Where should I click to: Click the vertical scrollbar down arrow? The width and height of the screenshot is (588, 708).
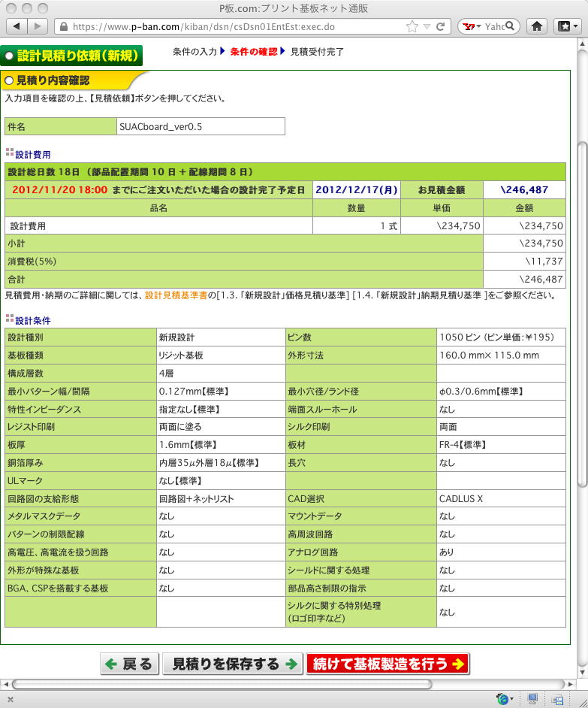pyautogui.click(x=582, y=673)
